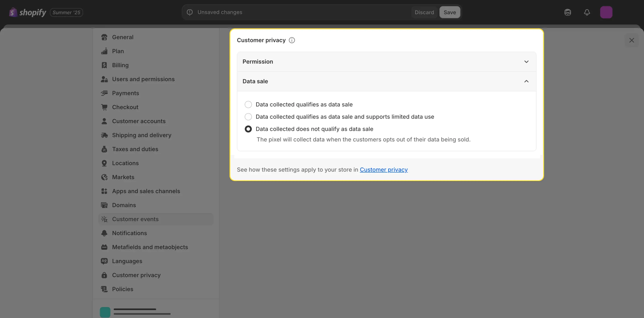Click the General settings store icon

pos(104,37)
